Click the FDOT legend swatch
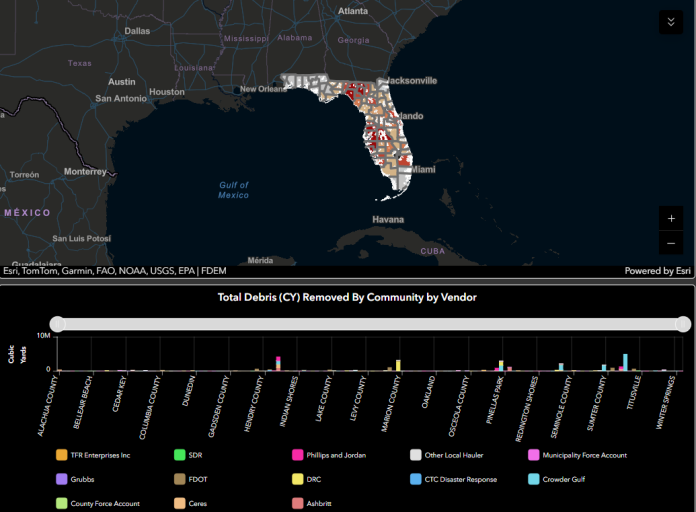The image size is (696, 512). click(180, 479)
